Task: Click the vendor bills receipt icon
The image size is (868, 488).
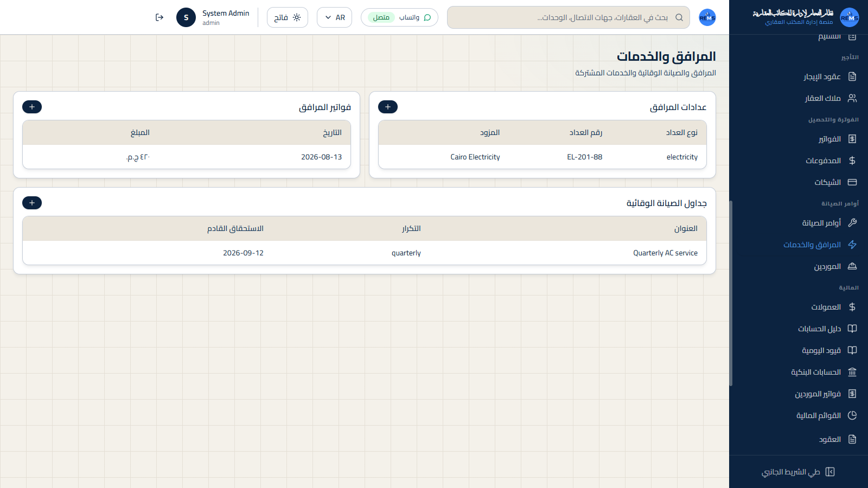Action: 852,394
